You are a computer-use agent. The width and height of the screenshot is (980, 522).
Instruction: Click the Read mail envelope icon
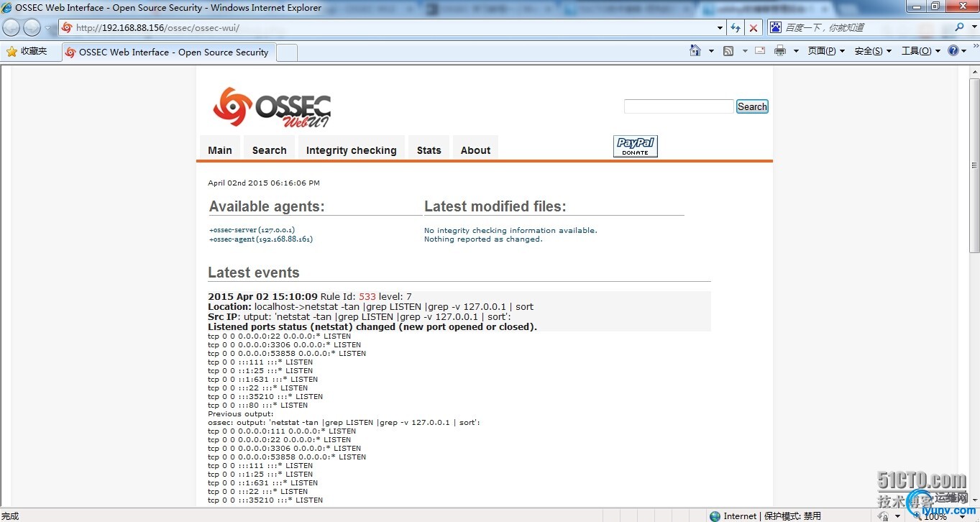(759, 51)
